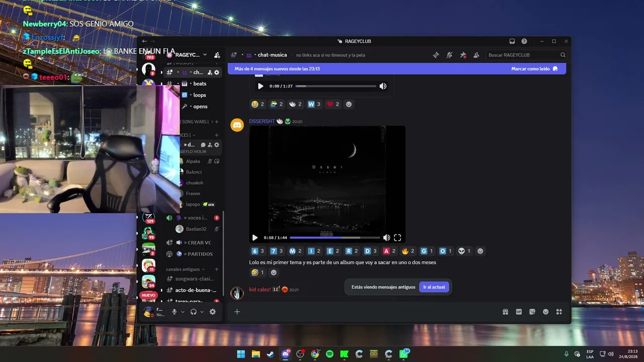The image size is (644, 362).
Task: Open the PARTIDOS stage channel
Action: [193, 254]
